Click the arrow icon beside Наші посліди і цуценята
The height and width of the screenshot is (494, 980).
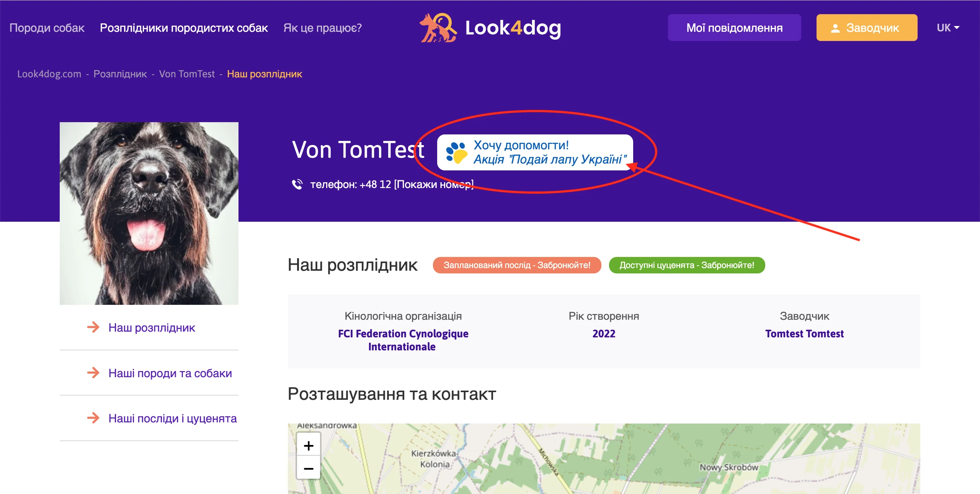[x=93, y=418]
